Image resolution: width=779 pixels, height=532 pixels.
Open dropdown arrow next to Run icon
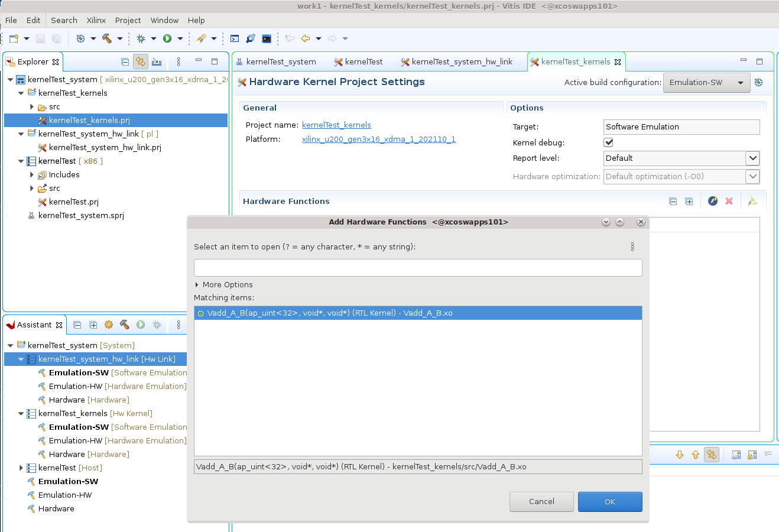pyautogui.click(x=180, y=38)
